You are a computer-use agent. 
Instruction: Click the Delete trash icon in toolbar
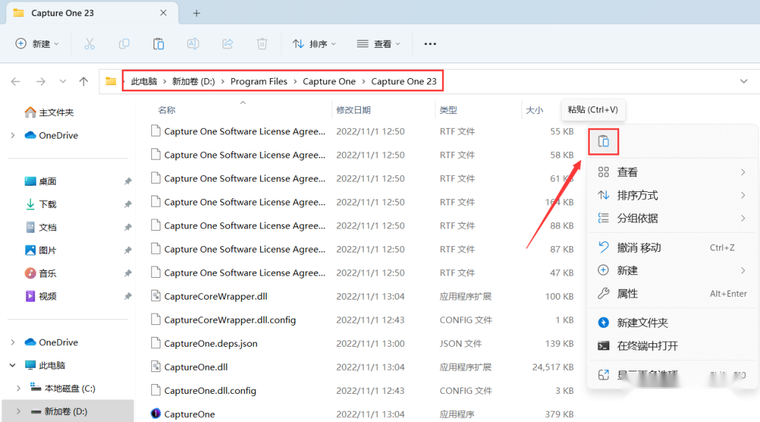(x=262, y=44)
